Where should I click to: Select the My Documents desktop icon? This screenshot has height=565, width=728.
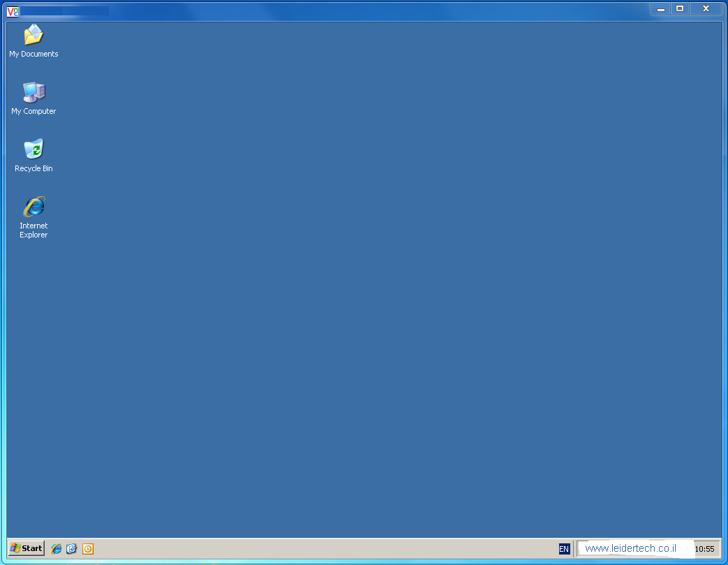[34, 41]
